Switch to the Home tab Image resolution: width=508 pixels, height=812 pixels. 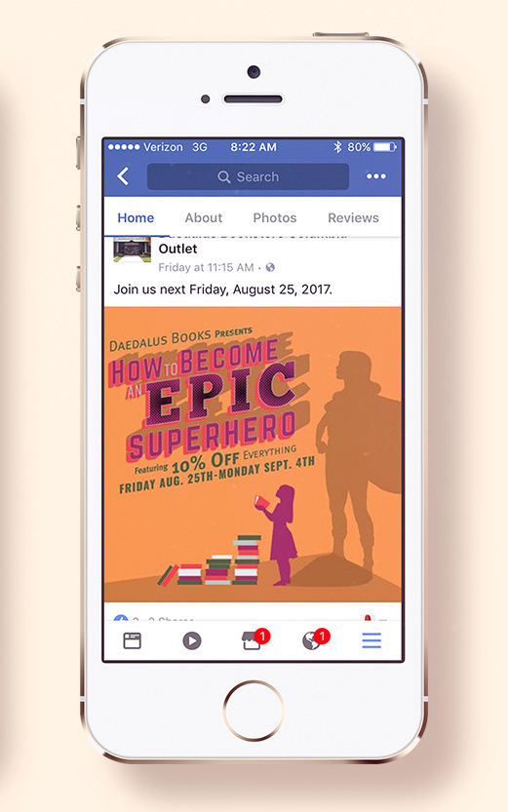[136, 218]
